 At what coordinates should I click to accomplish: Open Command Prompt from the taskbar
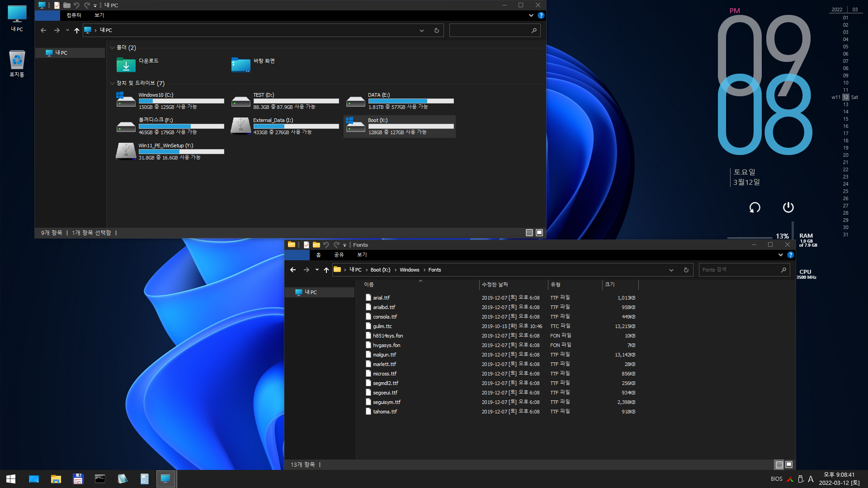pyautogui.click(x=100, y=479)
